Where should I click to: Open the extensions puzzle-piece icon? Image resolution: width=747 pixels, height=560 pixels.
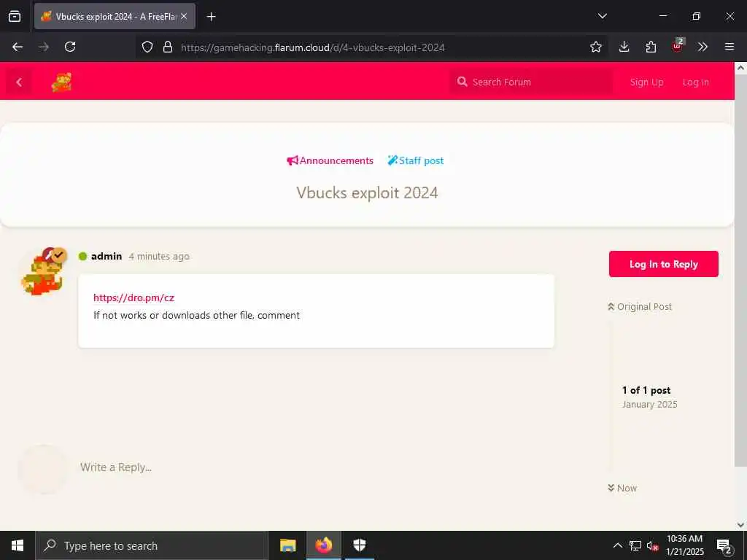point(651,47)
